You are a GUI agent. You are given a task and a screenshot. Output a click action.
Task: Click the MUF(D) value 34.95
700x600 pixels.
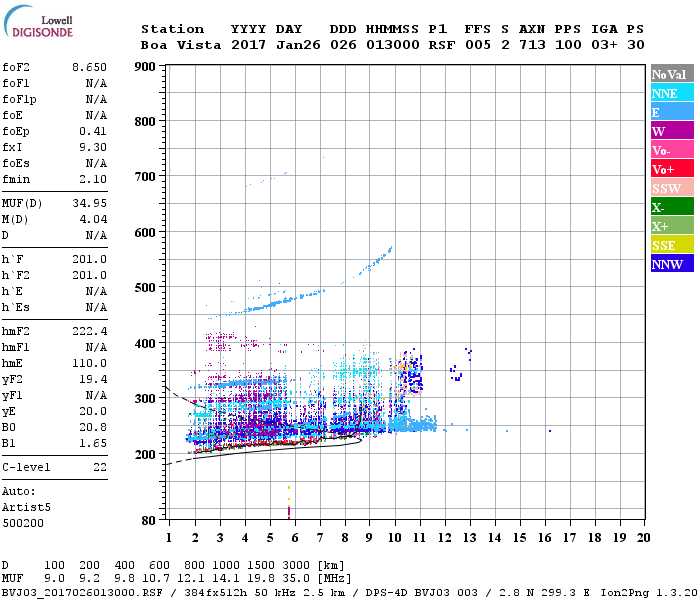click(x=89, y=202)
